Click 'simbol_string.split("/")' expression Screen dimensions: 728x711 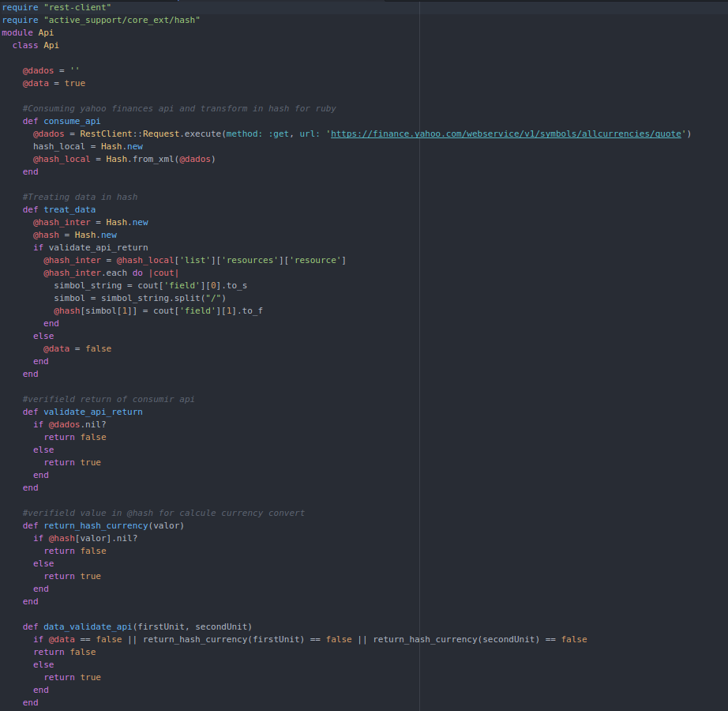point(163,298)
